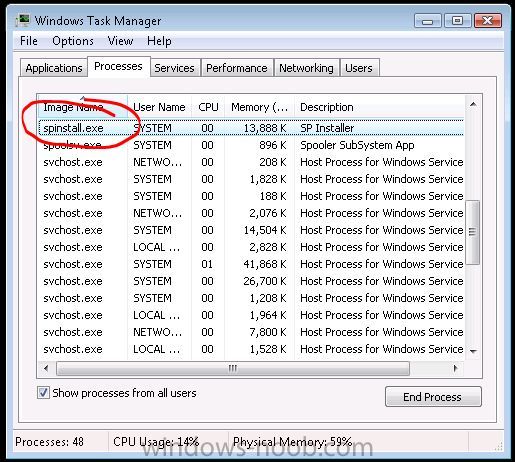515x462 pixels.
Task: Select the spinstall.exe process row
Action: coord(251,128)
